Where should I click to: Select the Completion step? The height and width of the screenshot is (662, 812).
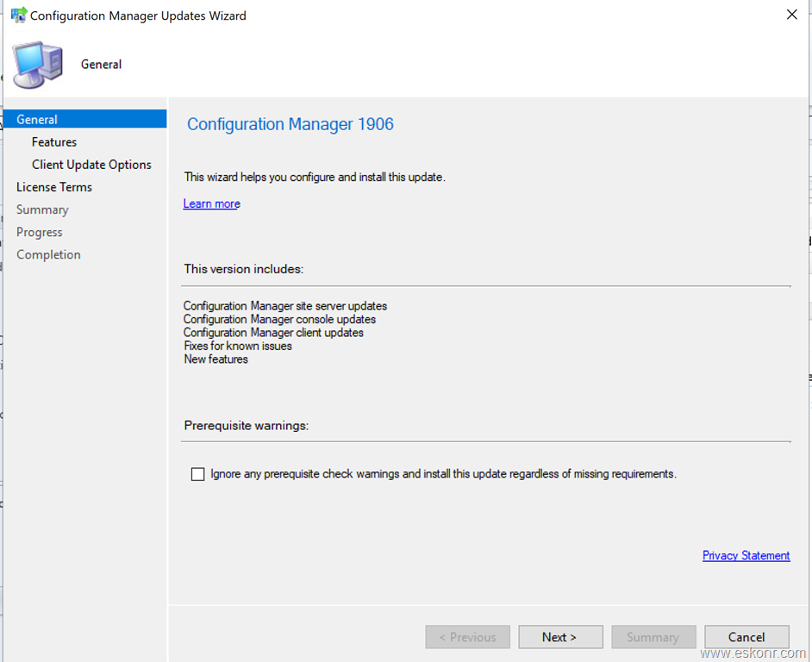point(48,253)
